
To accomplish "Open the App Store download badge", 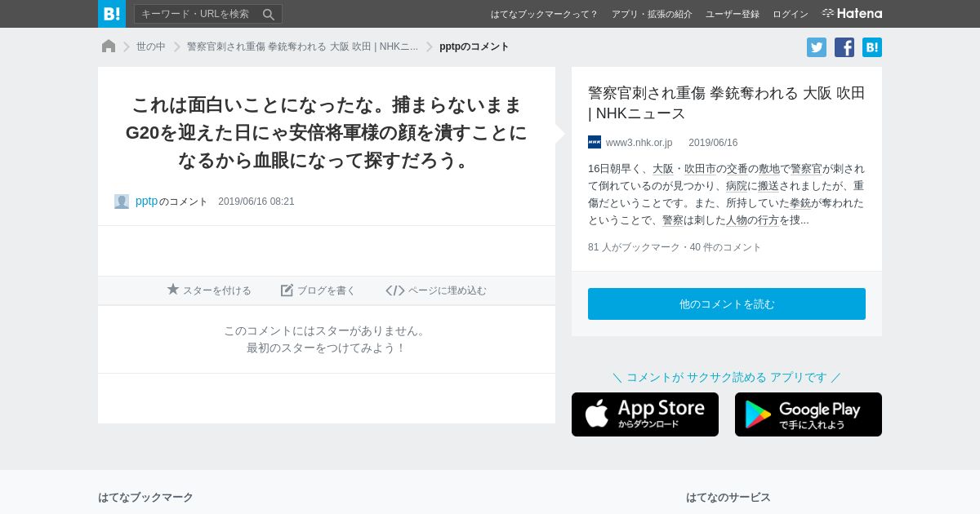I will pos(645,414).
